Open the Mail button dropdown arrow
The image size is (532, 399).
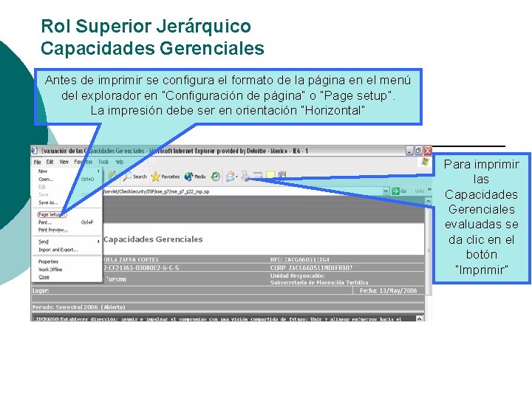point(237,177)
